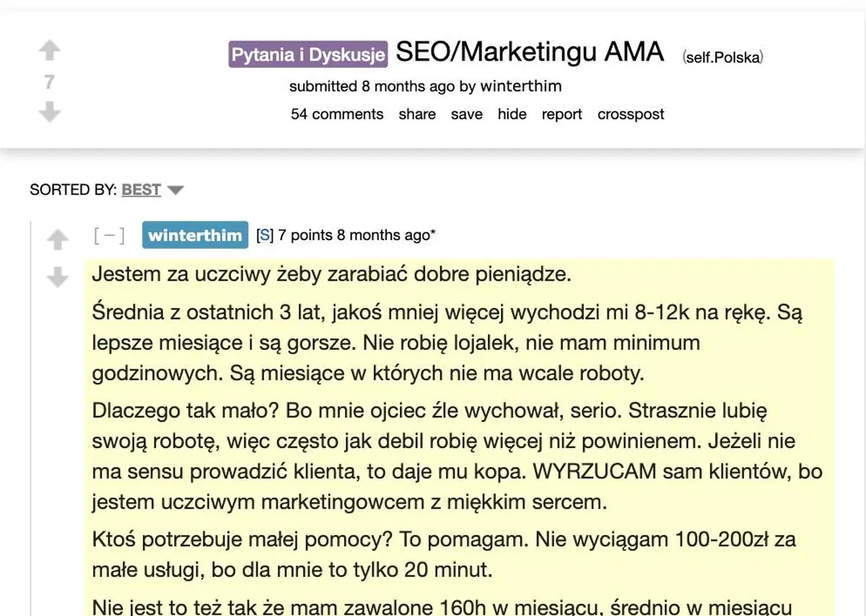
Task: Click the Pytania i Dyskusje flair tag
Action: click(308, 55)
